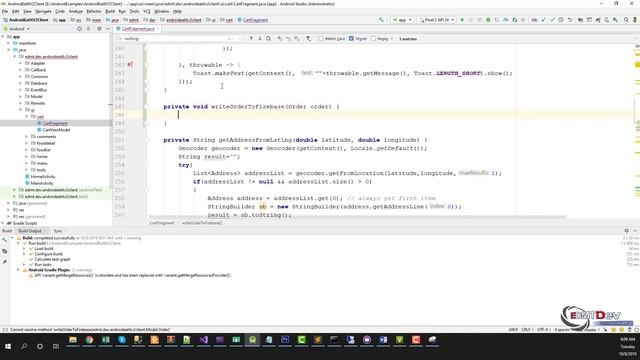Open CartViewModel in the project tree
Image resolution: width=640 pixels, height=360 pixels.
[56, 130]
